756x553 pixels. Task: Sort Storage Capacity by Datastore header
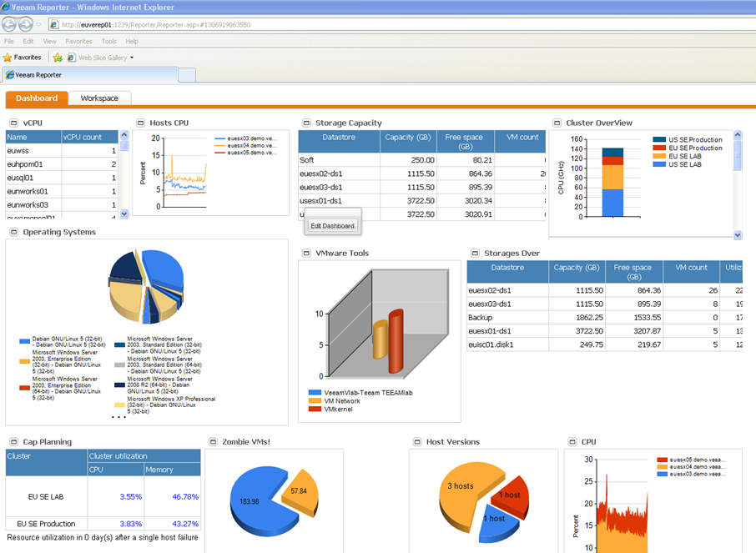point(339,141)
